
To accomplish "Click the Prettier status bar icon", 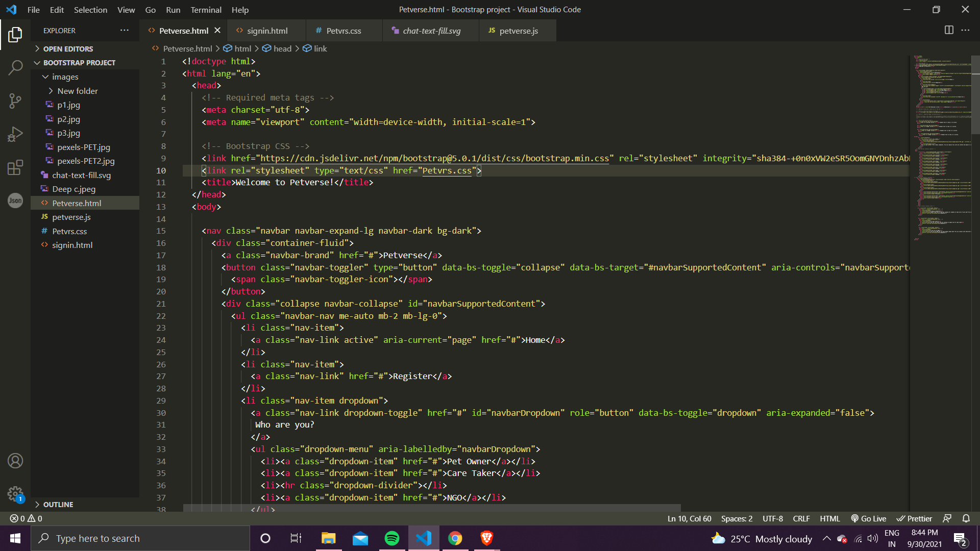I will coord(915,518).
